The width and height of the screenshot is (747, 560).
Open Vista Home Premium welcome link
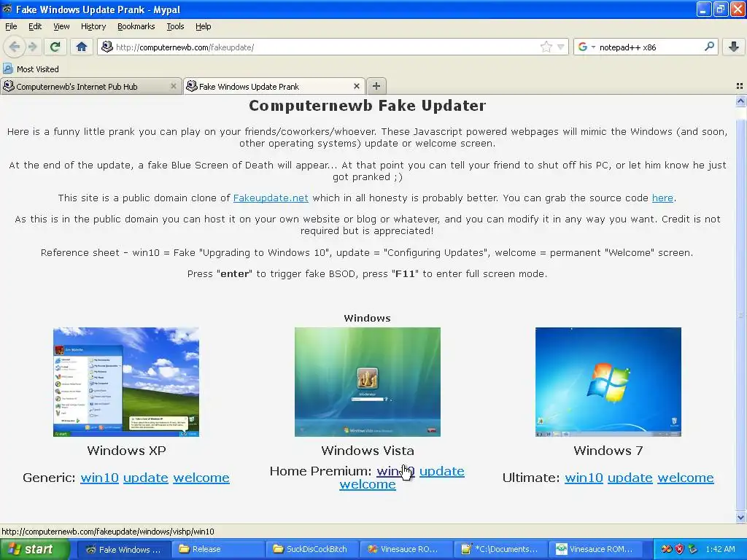click(368, 485)
